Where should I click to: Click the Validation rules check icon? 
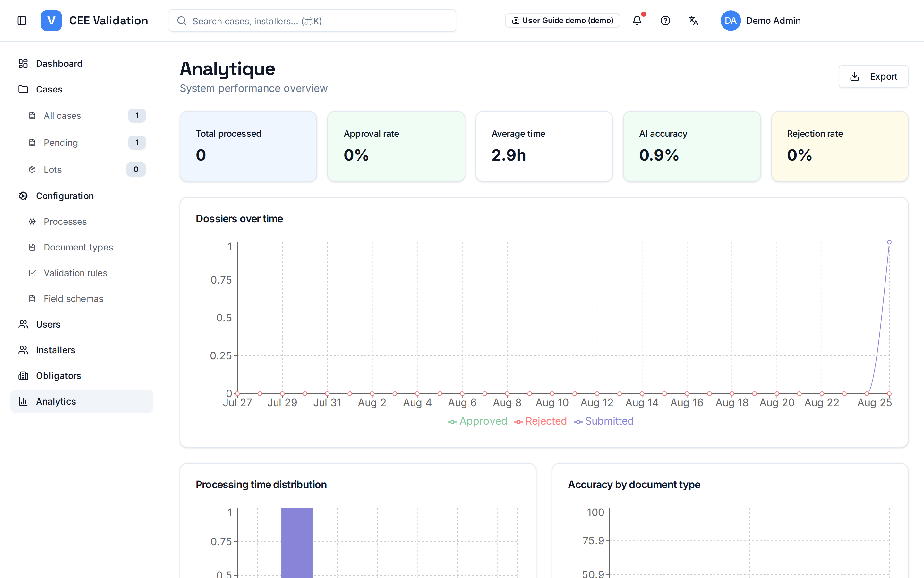point(32,273)
